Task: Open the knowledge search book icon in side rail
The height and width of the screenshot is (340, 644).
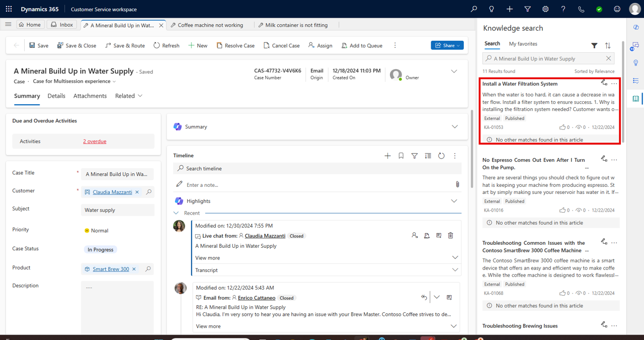Action: coord(636,99)
